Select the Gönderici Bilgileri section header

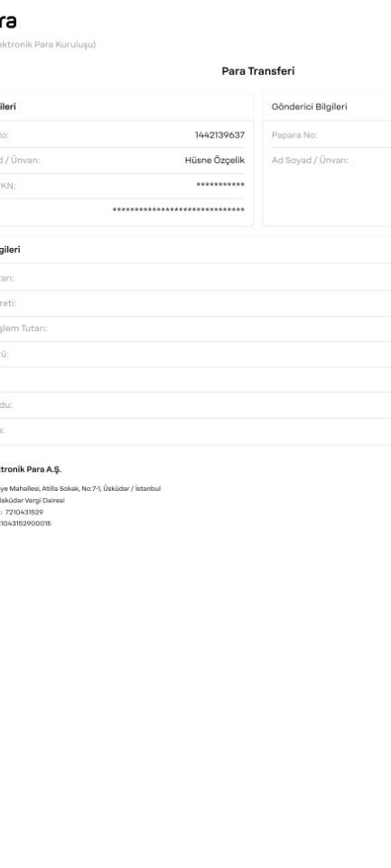pyautogui.click(x=309, y=106)
